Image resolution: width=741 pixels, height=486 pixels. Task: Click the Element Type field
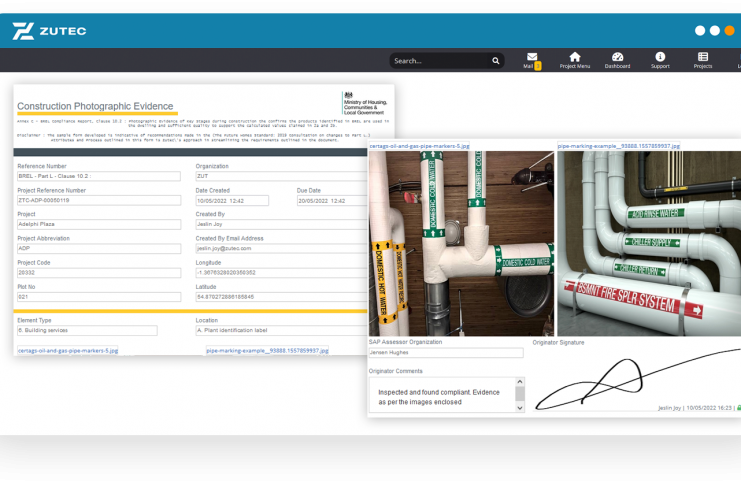tap(87, 331)
